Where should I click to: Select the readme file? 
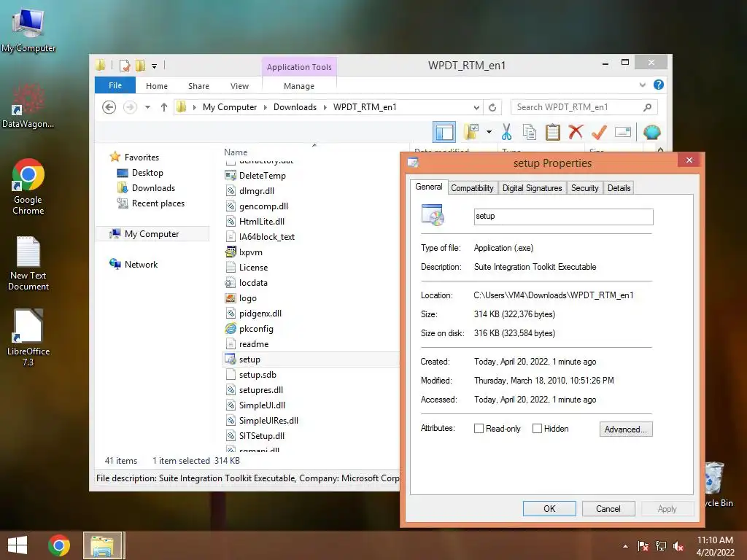253,344
